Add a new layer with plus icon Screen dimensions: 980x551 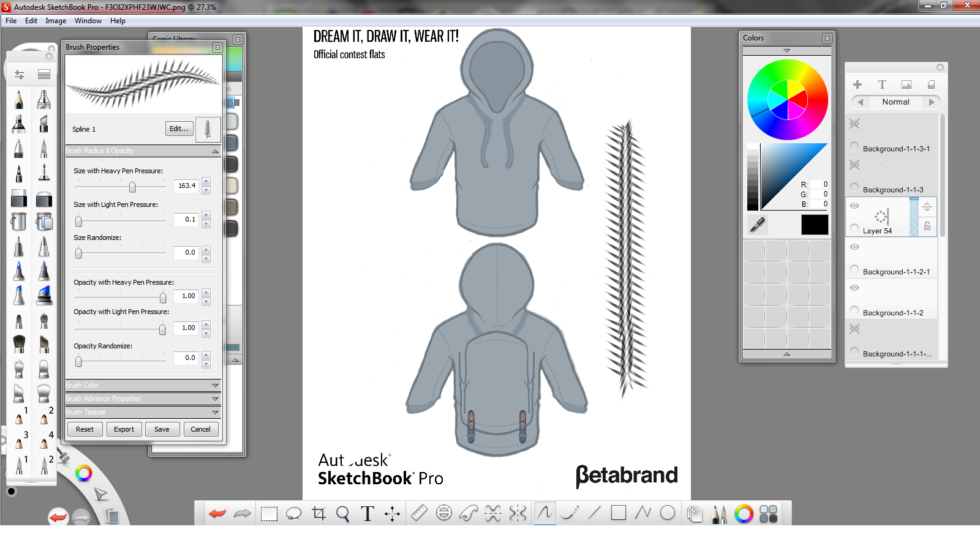pyautogui.click(x=858, y=84)
